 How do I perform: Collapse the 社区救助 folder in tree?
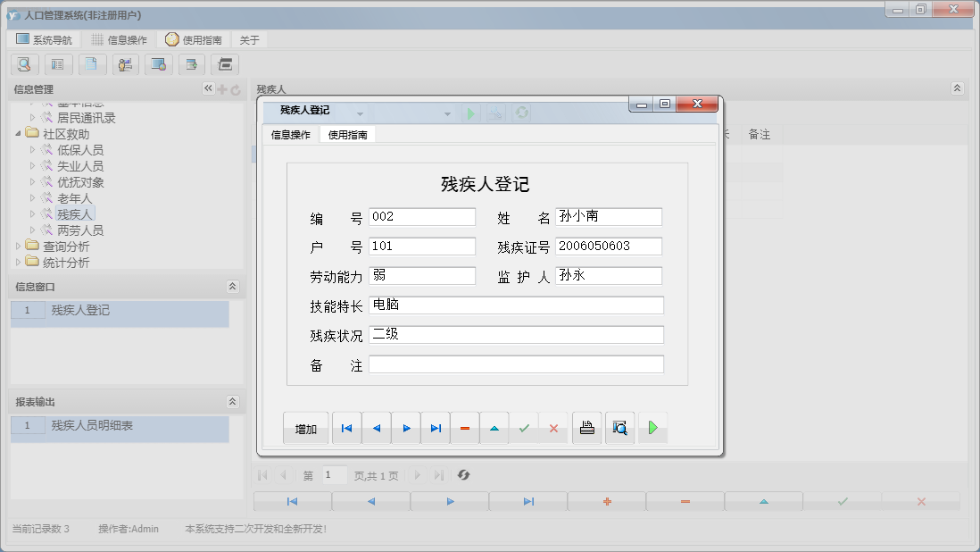point(20,133)
